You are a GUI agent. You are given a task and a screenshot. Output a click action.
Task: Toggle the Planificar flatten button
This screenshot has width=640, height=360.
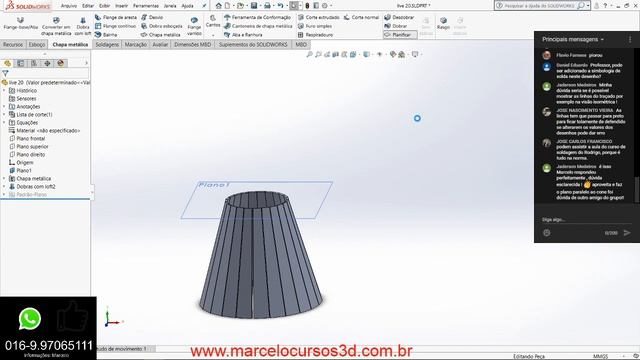400,35
